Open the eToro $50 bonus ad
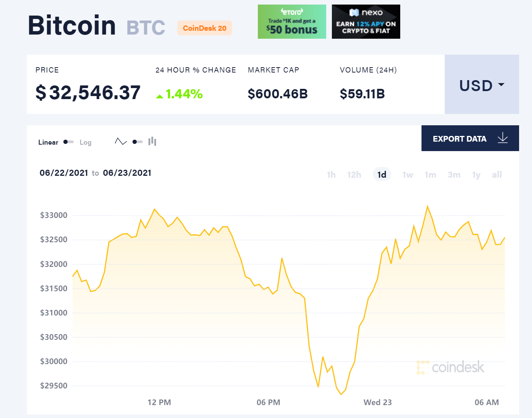Screen dimensions: 532x418 292,22
